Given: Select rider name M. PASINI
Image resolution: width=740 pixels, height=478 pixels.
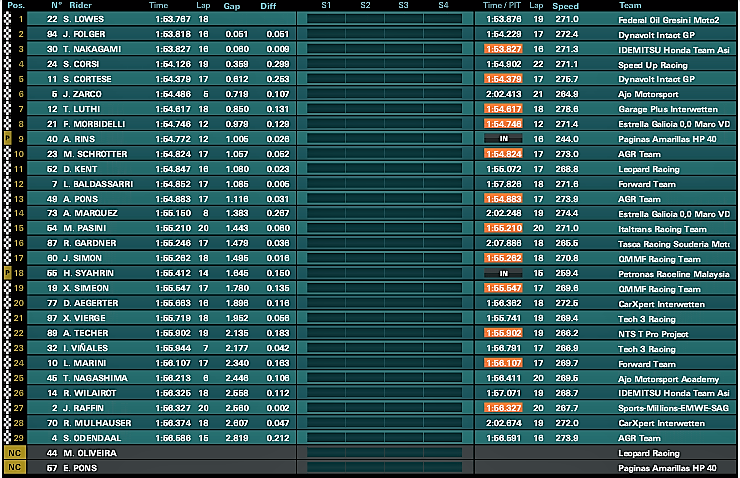Looking at the screenshot, I should pos(85,228).
